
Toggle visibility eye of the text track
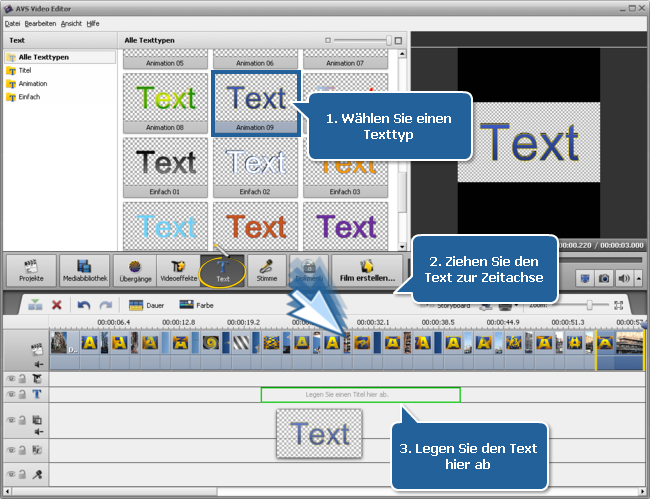[x=11, y=394]
